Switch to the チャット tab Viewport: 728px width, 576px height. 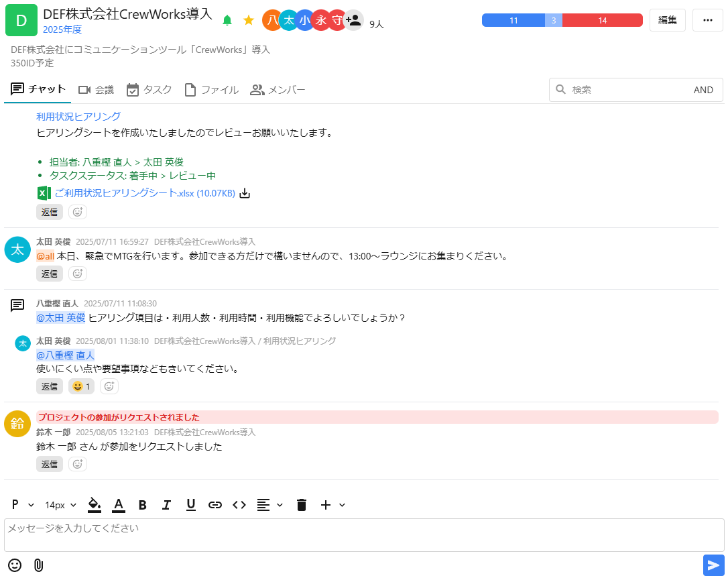38,89
